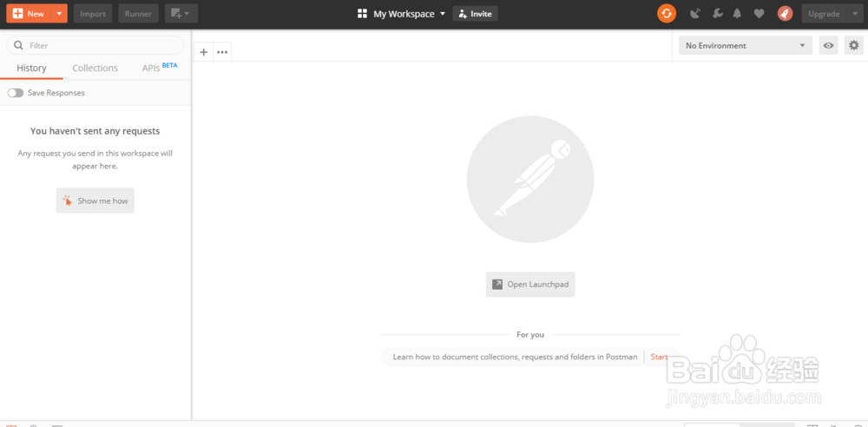Click the Import button
This screenshot has width=868, height=427.
point(93,13)
